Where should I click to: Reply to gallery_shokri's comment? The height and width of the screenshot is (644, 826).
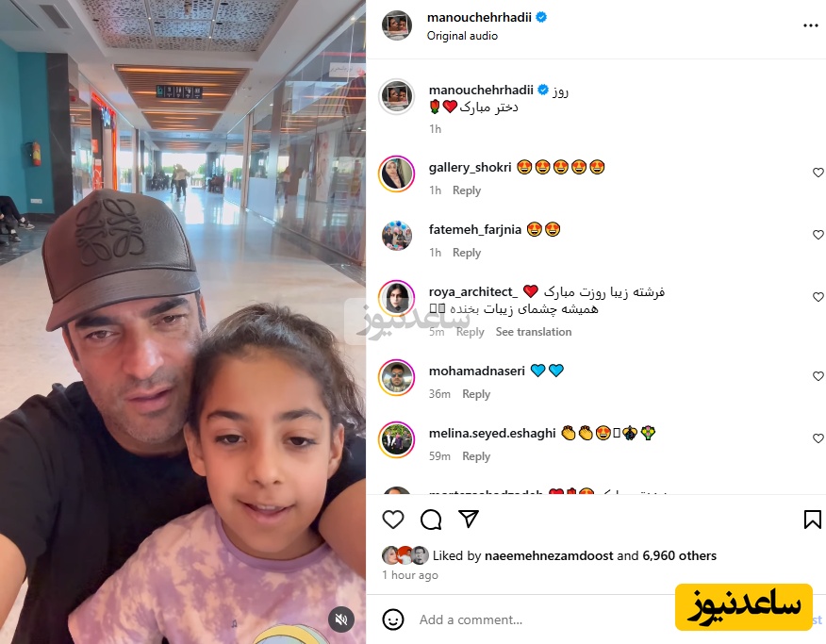tap(467, 190)
